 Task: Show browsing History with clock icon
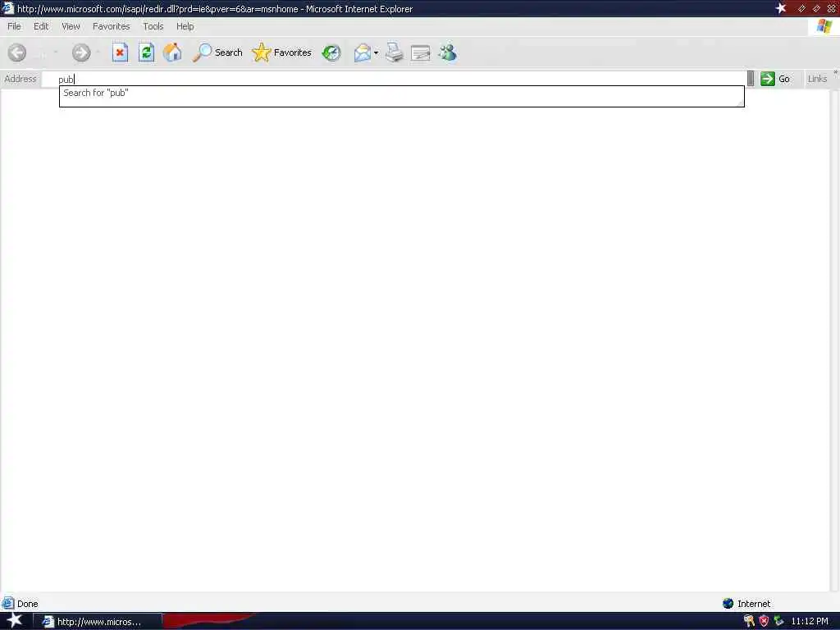click(331, 52)
